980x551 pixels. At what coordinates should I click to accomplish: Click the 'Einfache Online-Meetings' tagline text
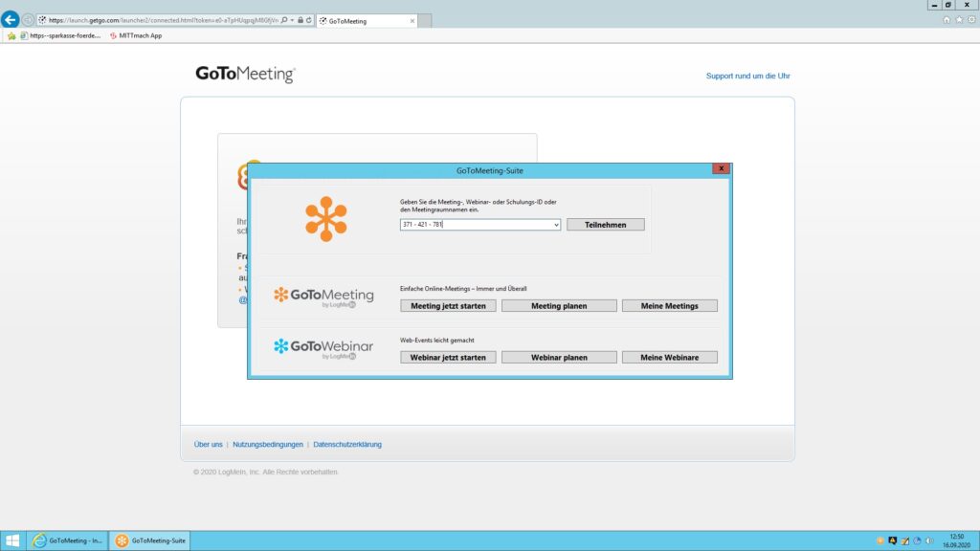coord(463,289)
